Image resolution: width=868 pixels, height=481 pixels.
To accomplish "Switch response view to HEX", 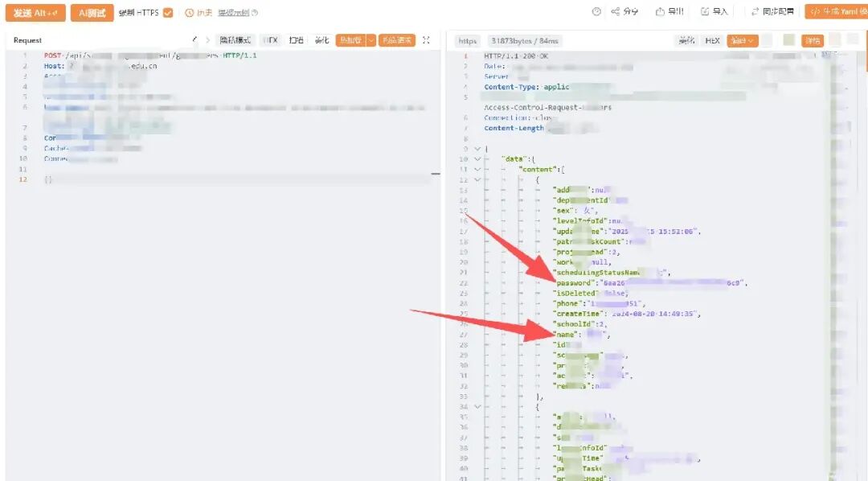I will pos(712,40).
